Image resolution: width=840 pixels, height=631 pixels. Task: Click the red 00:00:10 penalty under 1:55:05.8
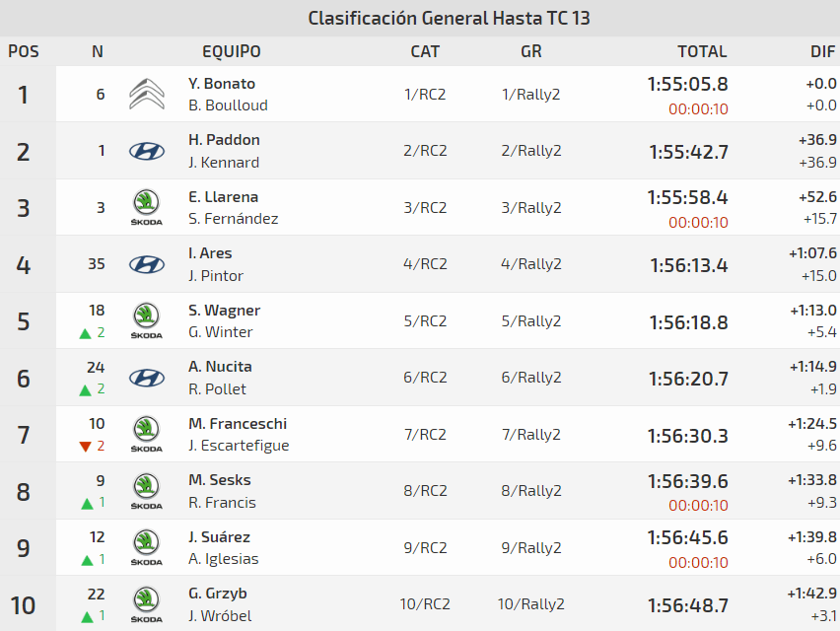(698, 108)
